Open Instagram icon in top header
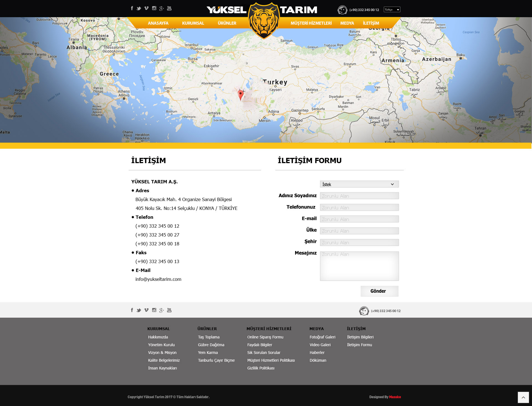This screenshot has width=532, height=406. (154, 8)
